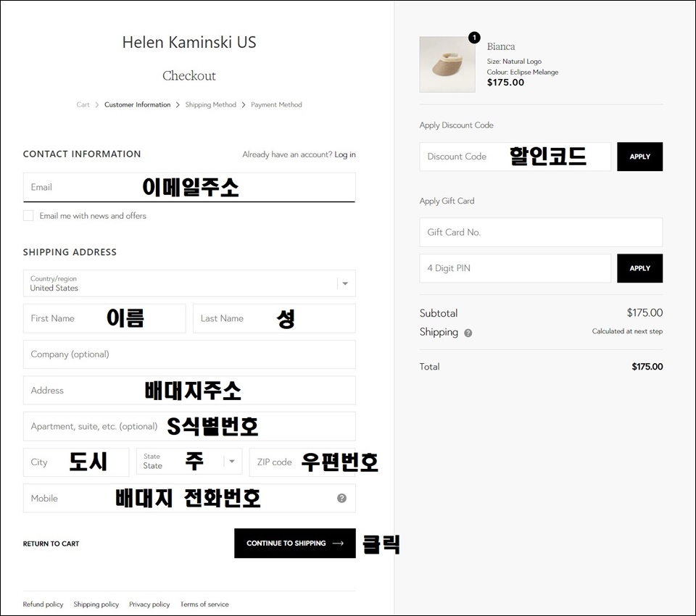Tick the Email me with news and offers checkbox
The image size is (696, 616).
coord(28,216)
